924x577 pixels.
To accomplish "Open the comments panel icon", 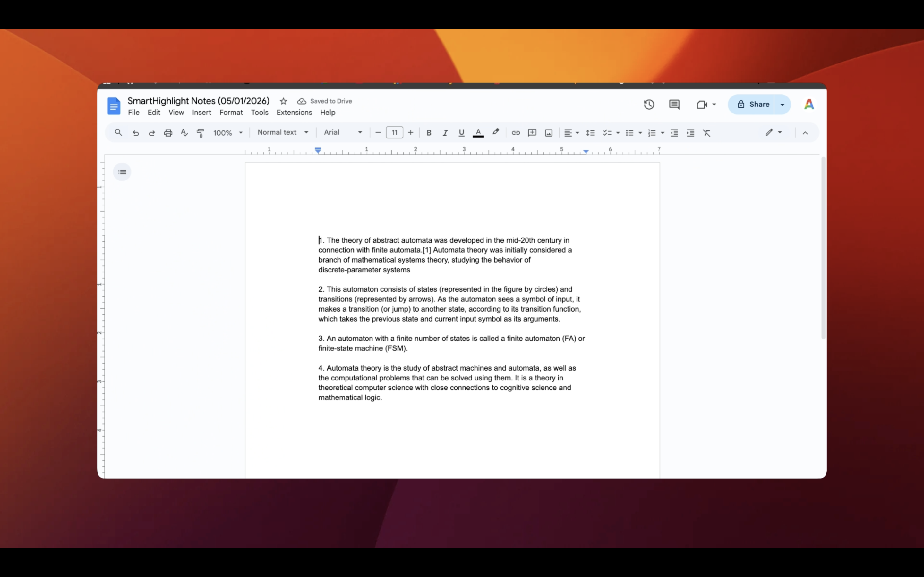I will [x=674, y=105].
